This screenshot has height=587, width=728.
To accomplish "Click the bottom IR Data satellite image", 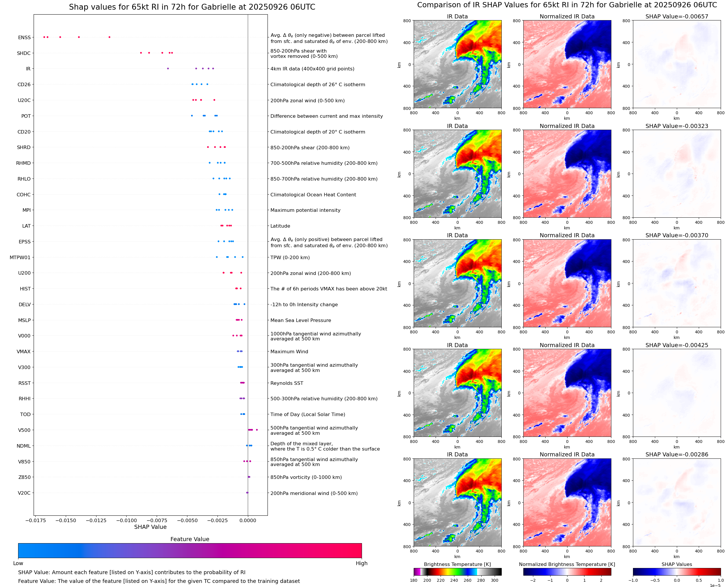I will (x=457, y=503).
